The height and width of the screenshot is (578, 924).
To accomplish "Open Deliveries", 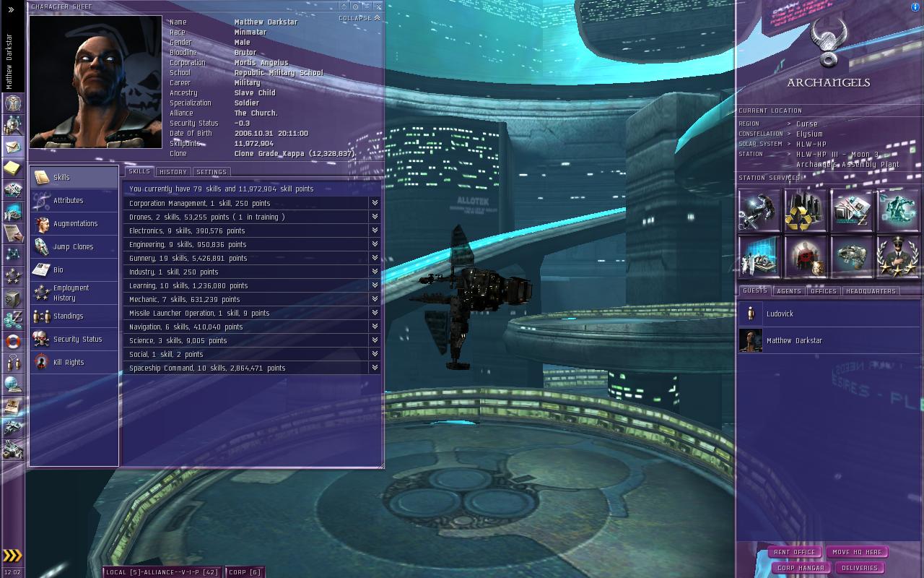I will tap(860, 568).
